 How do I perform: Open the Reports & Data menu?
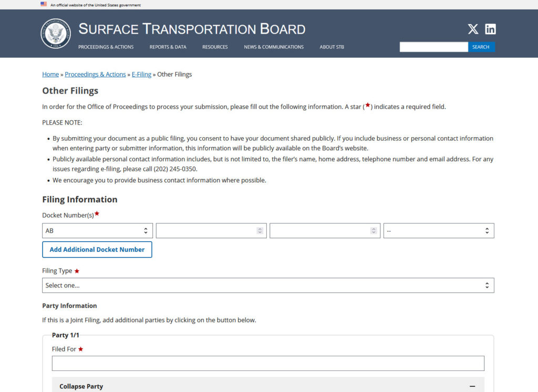click(168, 47)
